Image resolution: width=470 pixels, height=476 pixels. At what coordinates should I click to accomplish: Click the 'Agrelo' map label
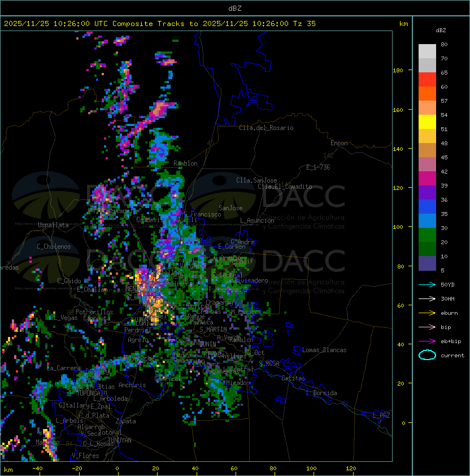click(x=138, y=340)
